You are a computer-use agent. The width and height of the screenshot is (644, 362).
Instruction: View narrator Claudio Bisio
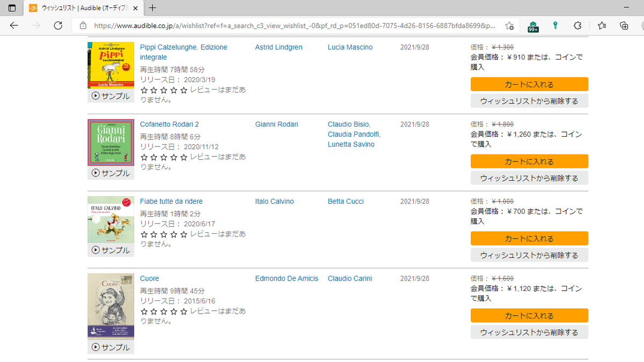[x=349, y=124]
